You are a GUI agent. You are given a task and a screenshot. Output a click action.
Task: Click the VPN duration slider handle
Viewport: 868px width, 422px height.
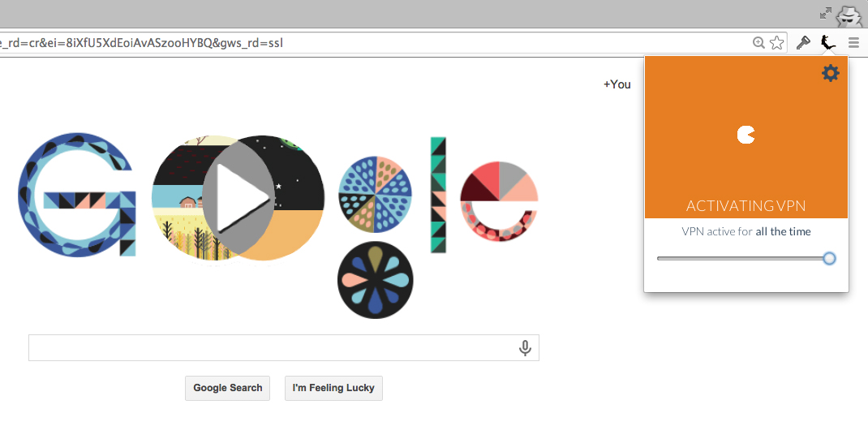click(829, 258)
